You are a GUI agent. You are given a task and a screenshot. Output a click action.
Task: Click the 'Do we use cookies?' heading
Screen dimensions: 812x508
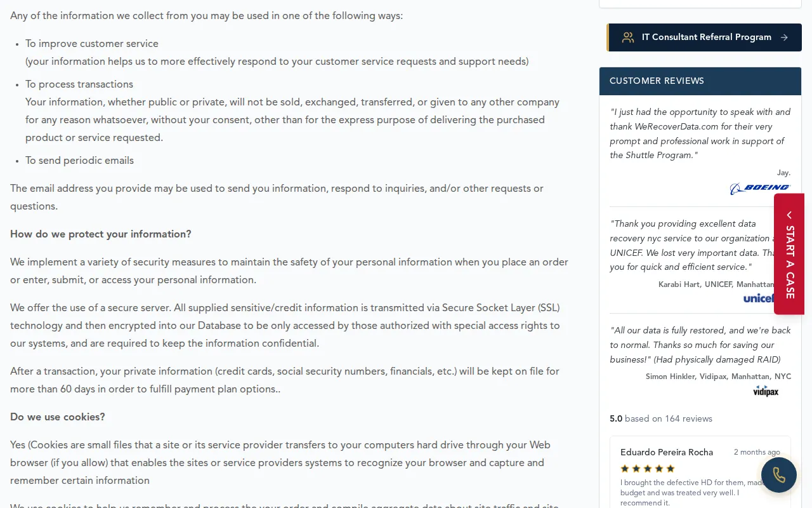(58, 417)
